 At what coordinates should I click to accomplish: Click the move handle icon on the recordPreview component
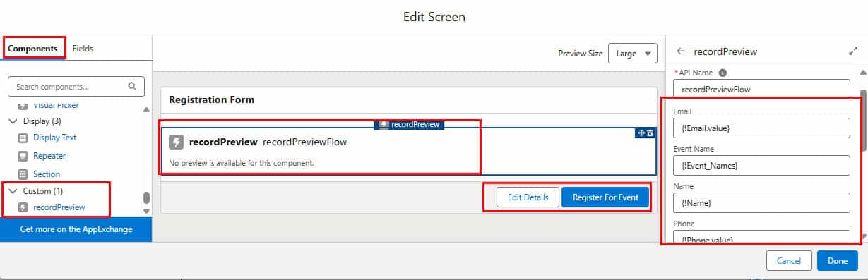641,133
